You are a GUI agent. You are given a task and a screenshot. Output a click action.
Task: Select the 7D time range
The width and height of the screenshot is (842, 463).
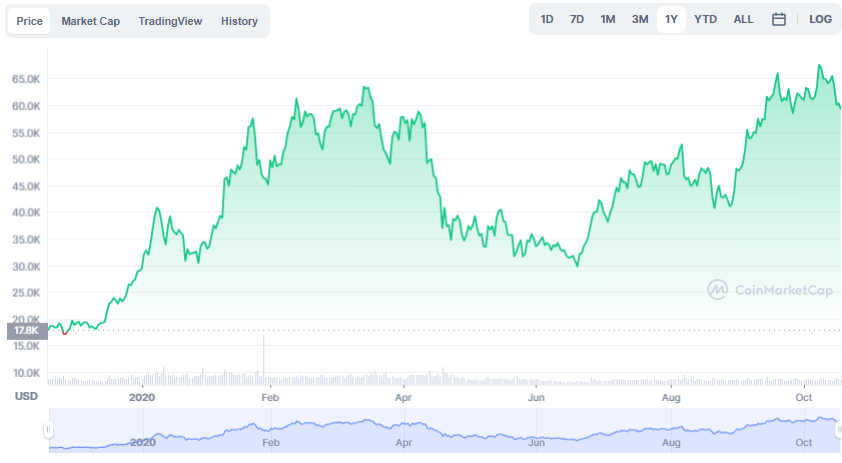coord(577,19)
